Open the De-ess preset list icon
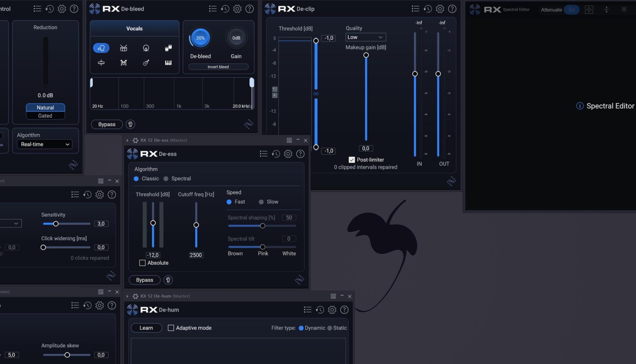The width and height of the screenshot is (636, 364). point(263,154)
